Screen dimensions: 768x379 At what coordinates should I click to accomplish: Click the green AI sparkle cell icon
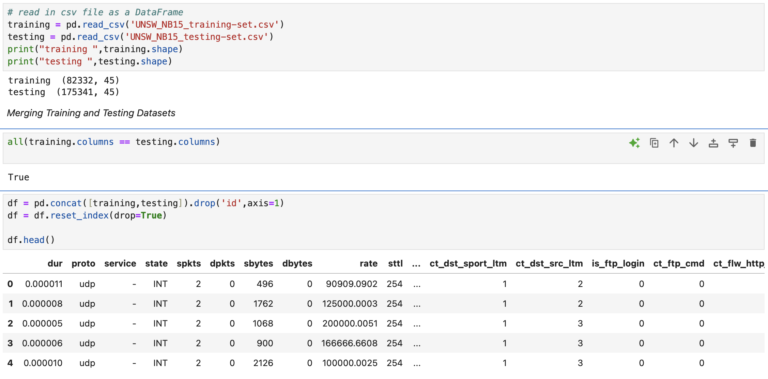634,143
